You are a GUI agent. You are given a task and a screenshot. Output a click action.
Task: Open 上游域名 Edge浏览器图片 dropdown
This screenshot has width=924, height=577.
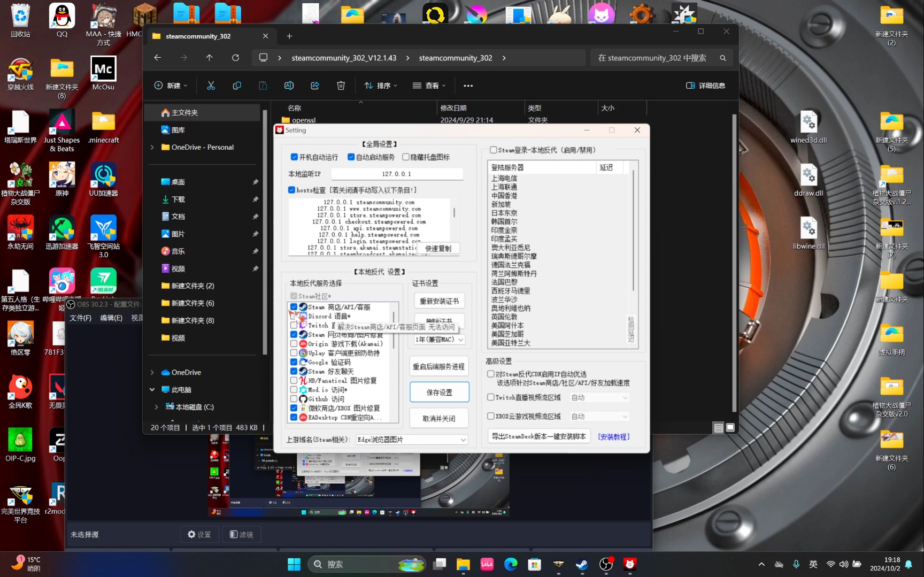point(412,440)
